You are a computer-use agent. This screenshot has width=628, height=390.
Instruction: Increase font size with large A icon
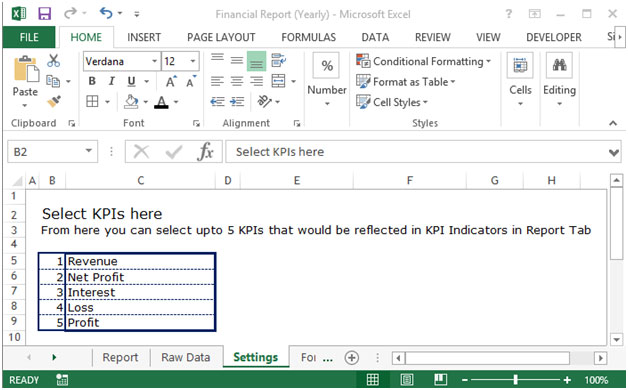171,81
